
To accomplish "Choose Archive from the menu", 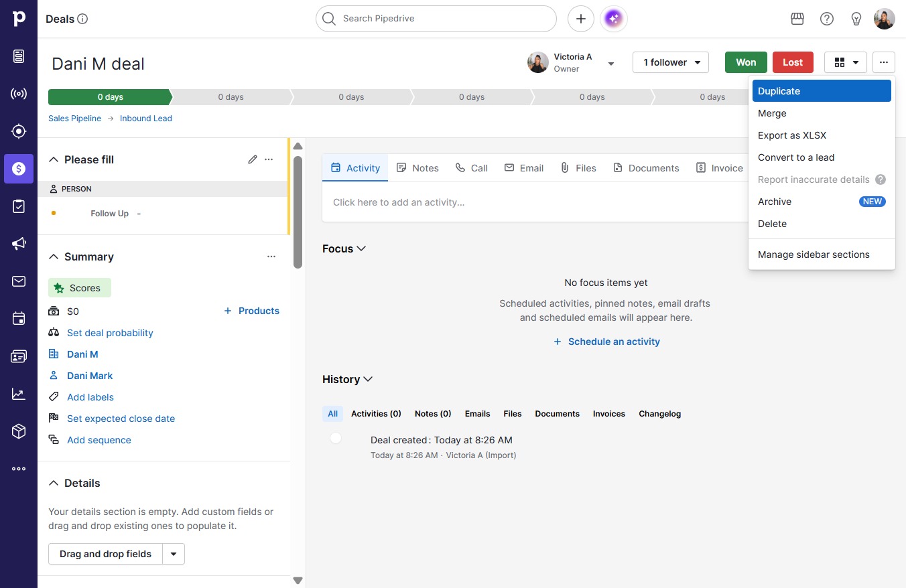I will click(x=822, y=202).
